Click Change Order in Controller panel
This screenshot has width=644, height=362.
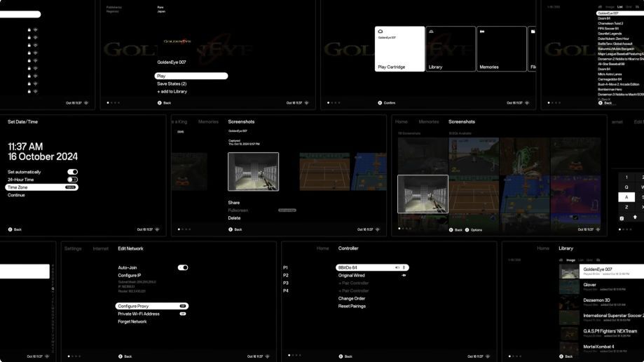(x=352, y=299)
